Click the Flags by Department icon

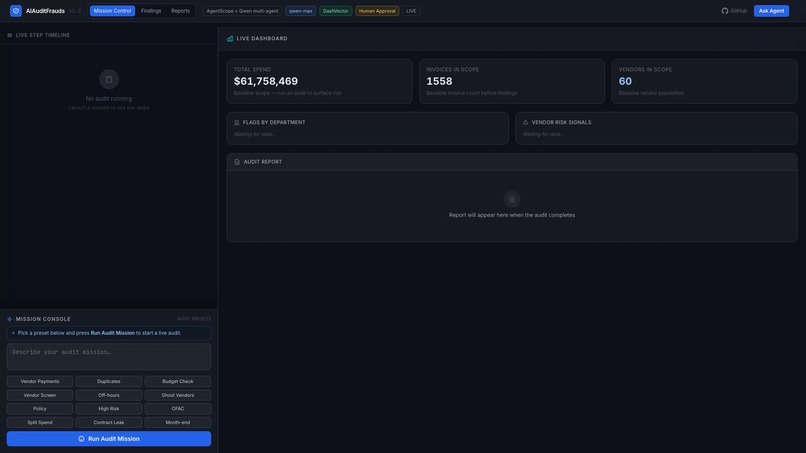coord(236,122)
